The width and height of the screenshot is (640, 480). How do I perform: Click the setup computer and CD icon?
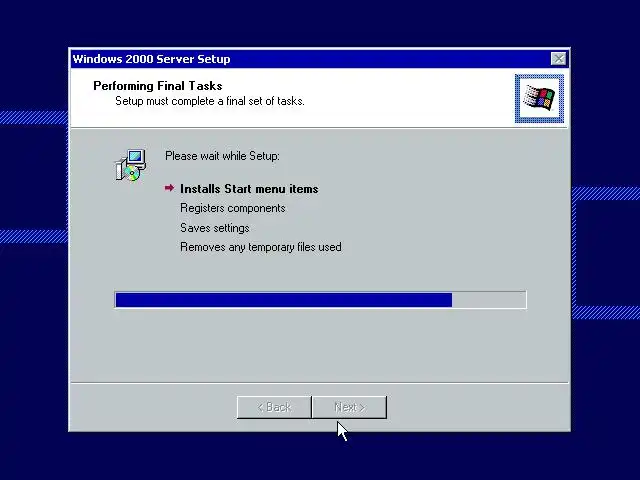131,165
